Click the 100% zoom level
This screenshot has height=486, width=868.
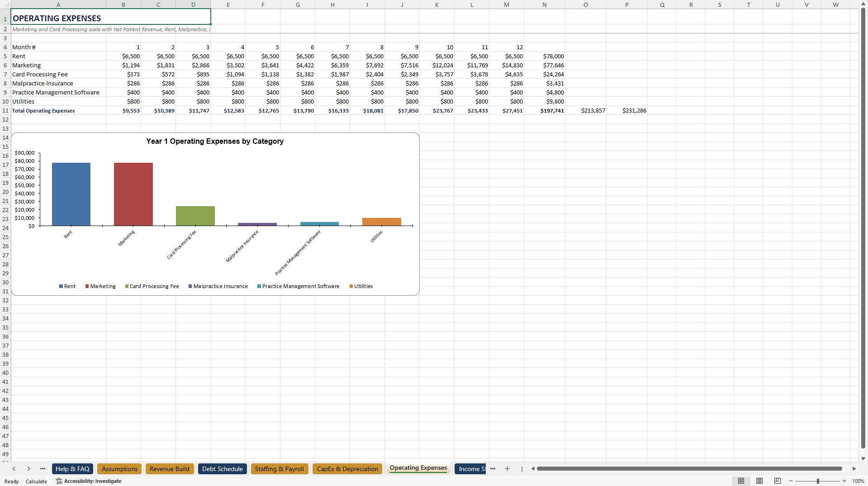858,481
